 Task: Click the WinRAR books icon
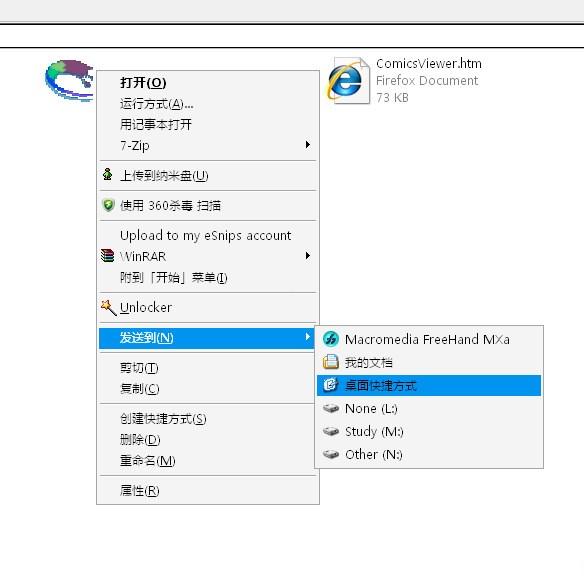click(x=108, y=255)
